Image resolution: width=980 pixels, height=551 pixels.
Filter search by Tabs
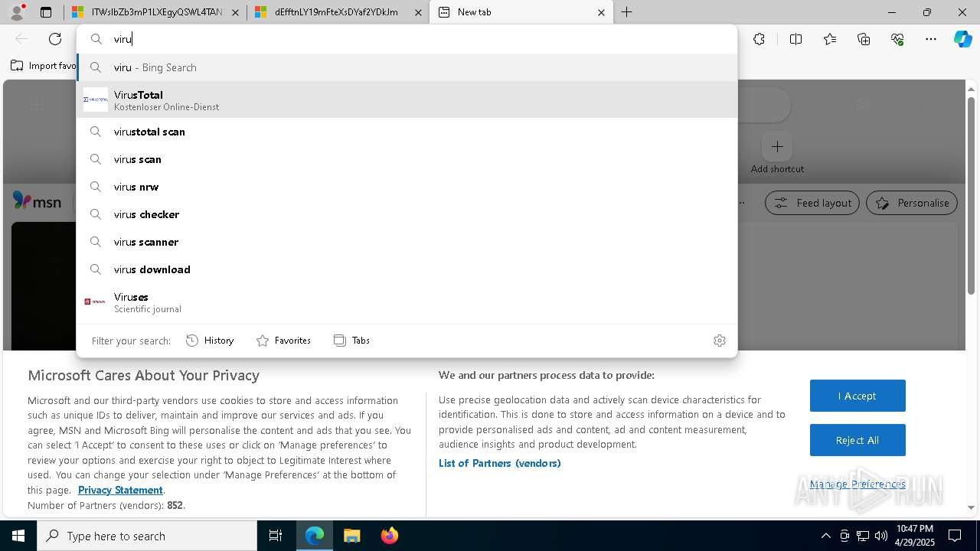point(351,341)
